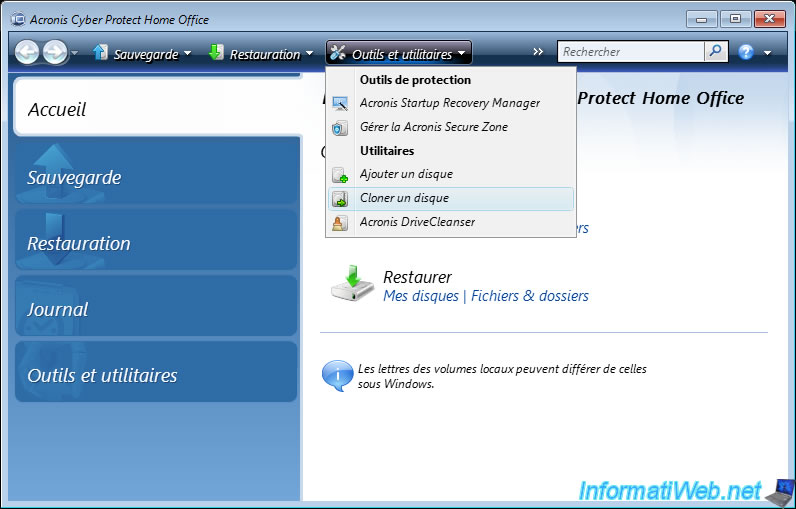This screenshot has height=509, width=796.
Task: Expand the Restauration toolbar dropdown
Action: click(x=259, y=54)
